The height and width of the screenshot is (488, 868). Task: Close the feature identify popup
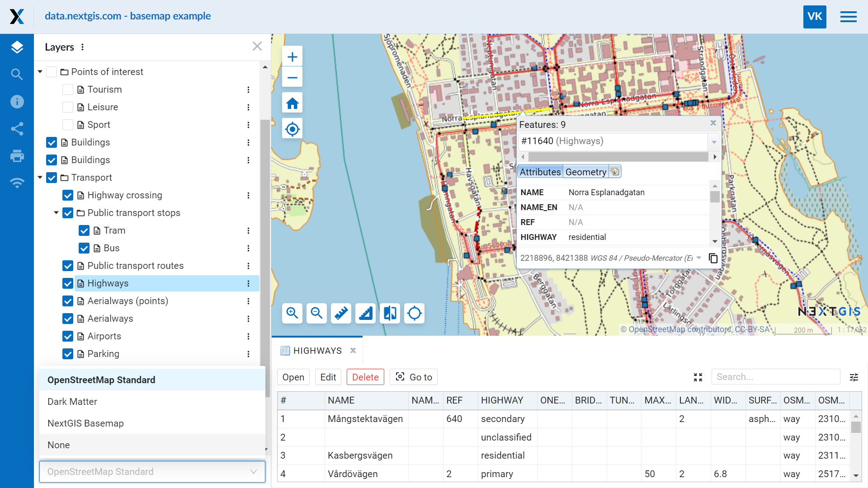pos(713,123)
